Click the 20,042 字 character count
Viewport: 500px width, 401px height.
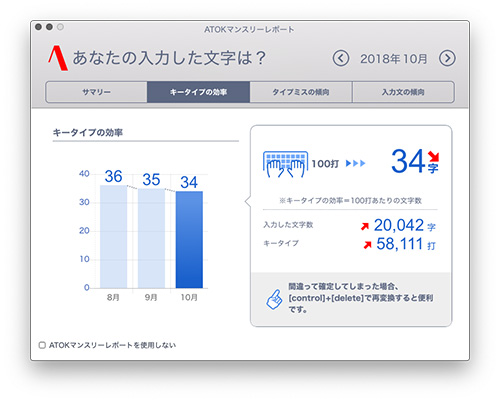coord(405,225)
